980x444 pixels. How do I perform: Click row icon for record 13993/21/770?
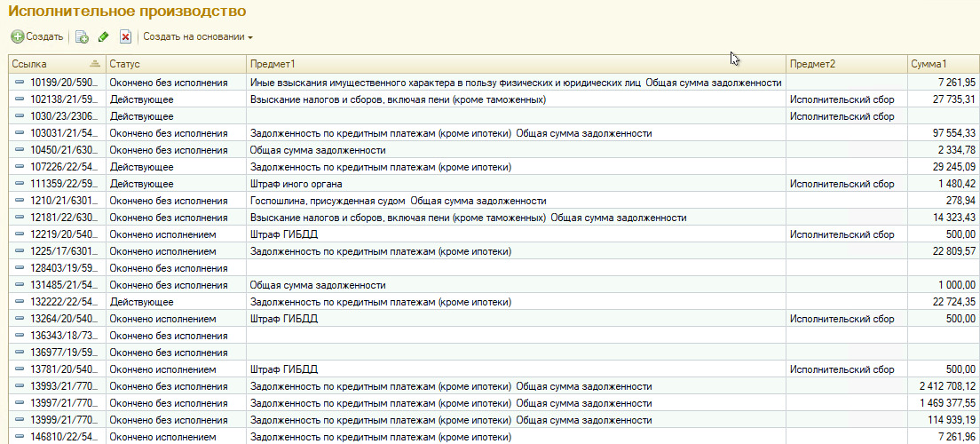[20, 386]
